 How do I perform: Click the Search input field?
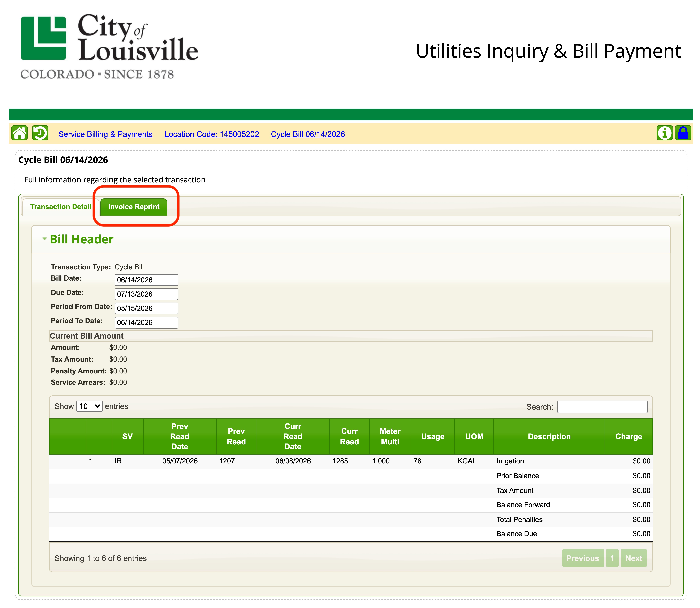[x=602, y=407]
